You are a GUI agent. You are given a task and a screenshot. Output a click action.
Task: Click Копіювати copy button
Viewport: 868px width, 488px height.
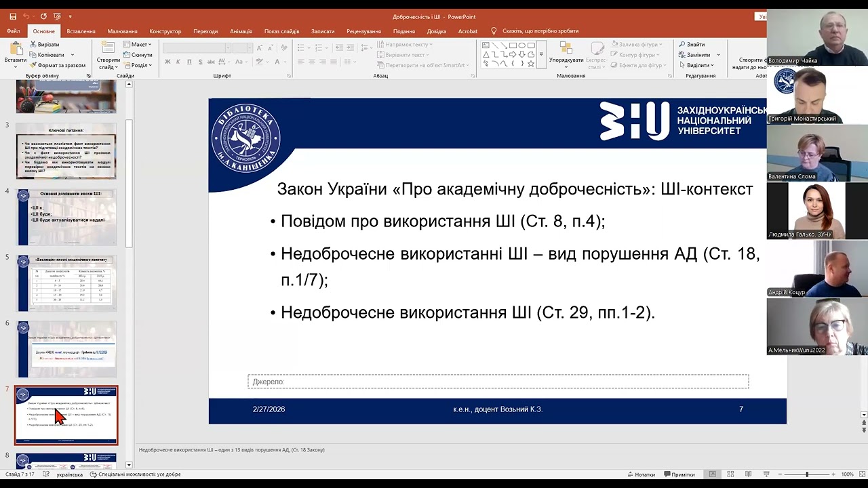tap(47, 55)
